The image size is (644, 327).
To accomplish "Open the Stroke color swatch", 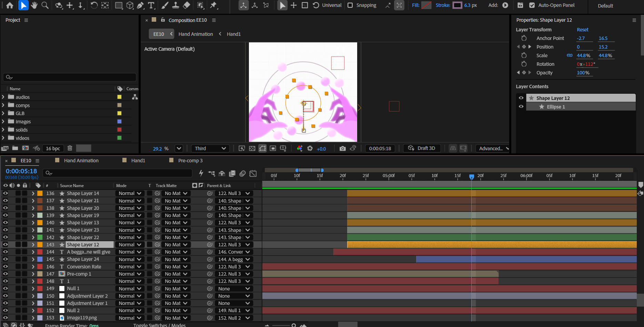I will [x=457, y=5].
